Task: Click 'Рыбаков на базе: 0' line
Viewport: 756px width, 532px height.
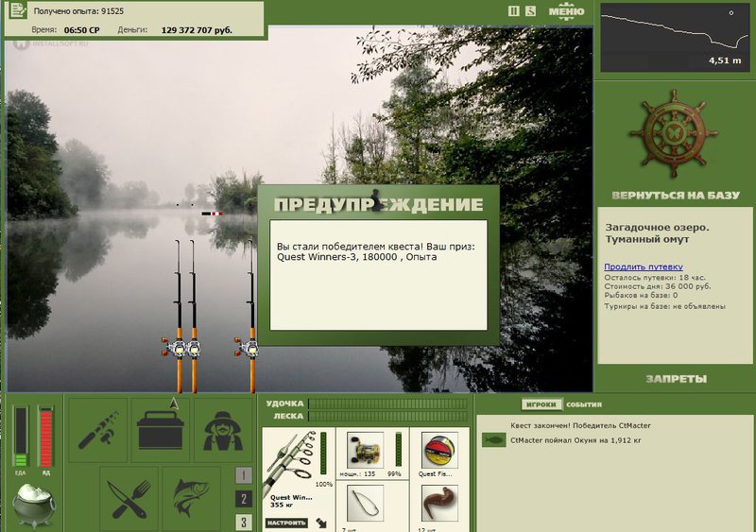Action: (641, 295)
